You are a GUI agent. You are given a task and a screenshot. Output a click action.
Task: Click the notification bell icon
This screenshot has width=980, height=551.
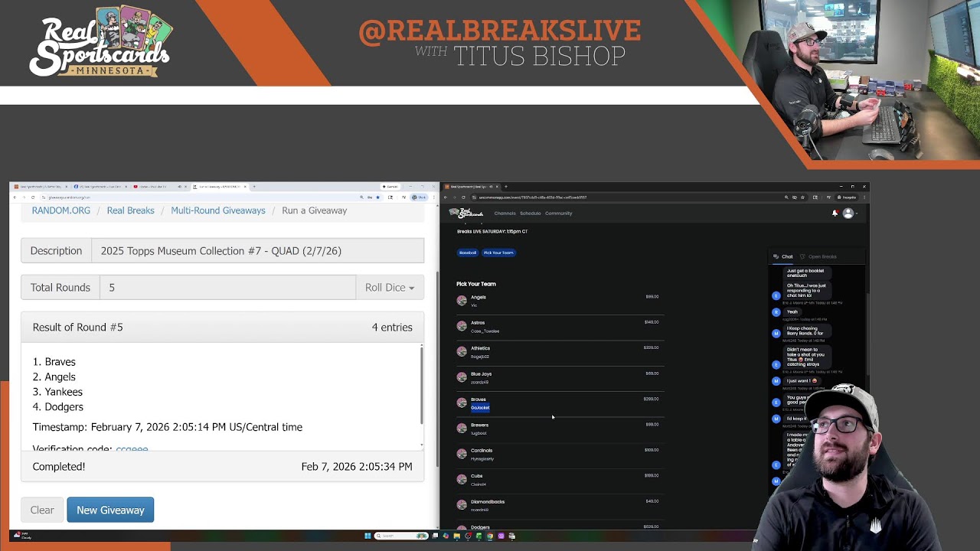(835, 214)
